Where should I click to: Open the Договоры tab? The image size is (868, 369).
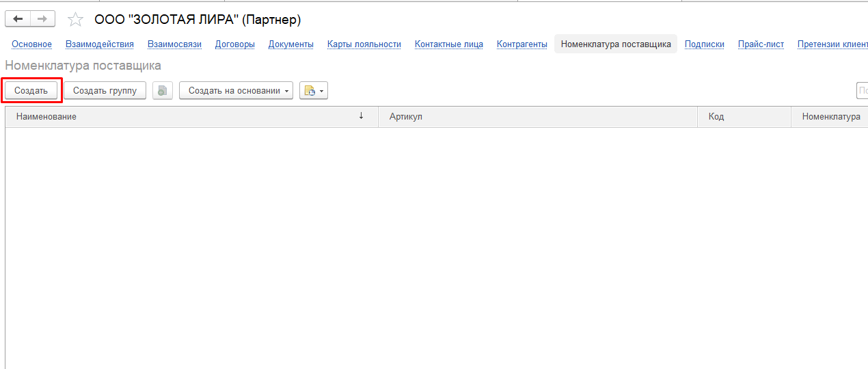click(x=234, y=44)
